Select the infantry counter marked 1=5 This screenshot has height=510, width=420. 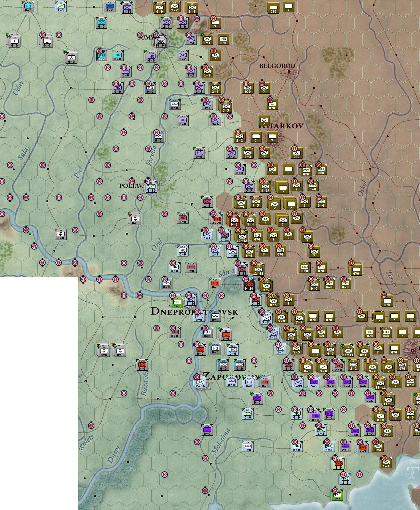pos(280,349)
